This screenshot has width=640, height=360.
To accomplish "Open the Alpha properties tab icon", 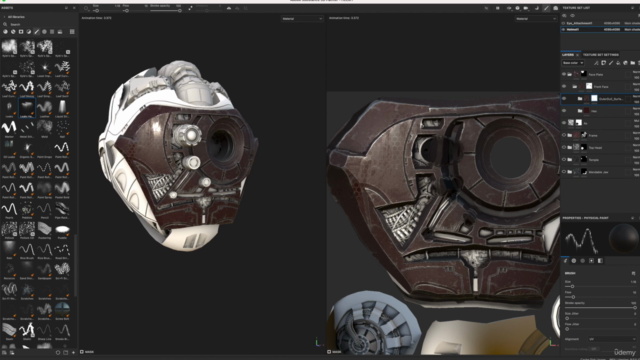I will (x=574, y=260).
